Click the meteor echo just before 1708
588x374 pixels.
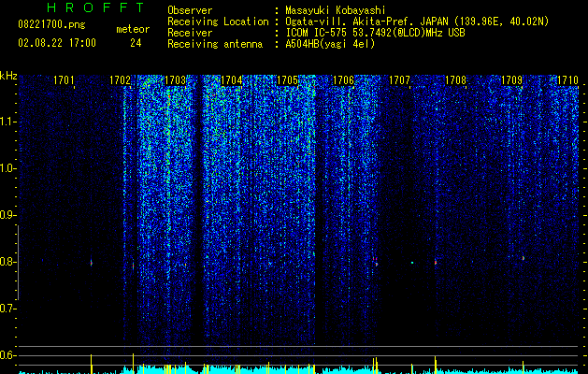[436, 262]
